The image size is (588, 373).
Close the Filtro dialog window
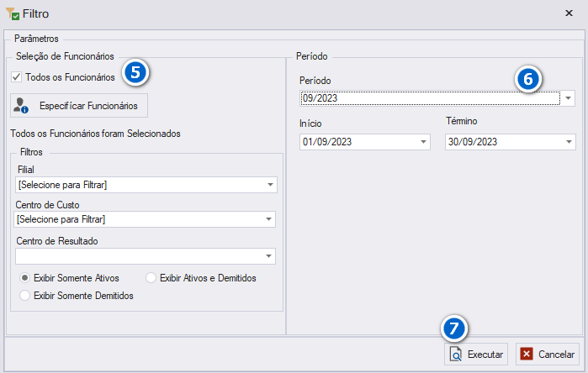coord(569,13)
